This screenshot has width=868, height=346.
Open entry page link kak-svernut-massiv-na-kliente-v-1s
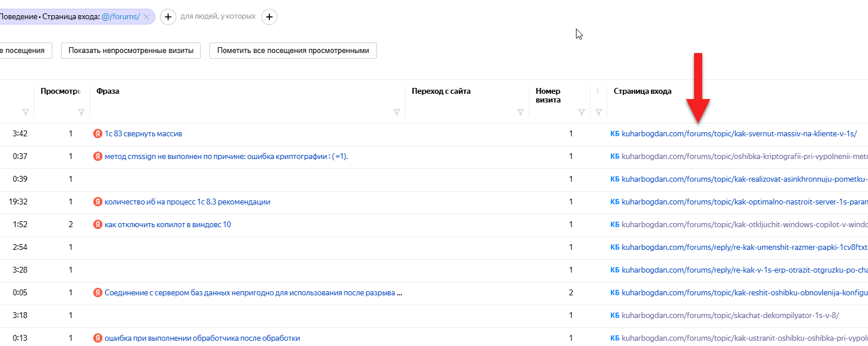(739, 134)
